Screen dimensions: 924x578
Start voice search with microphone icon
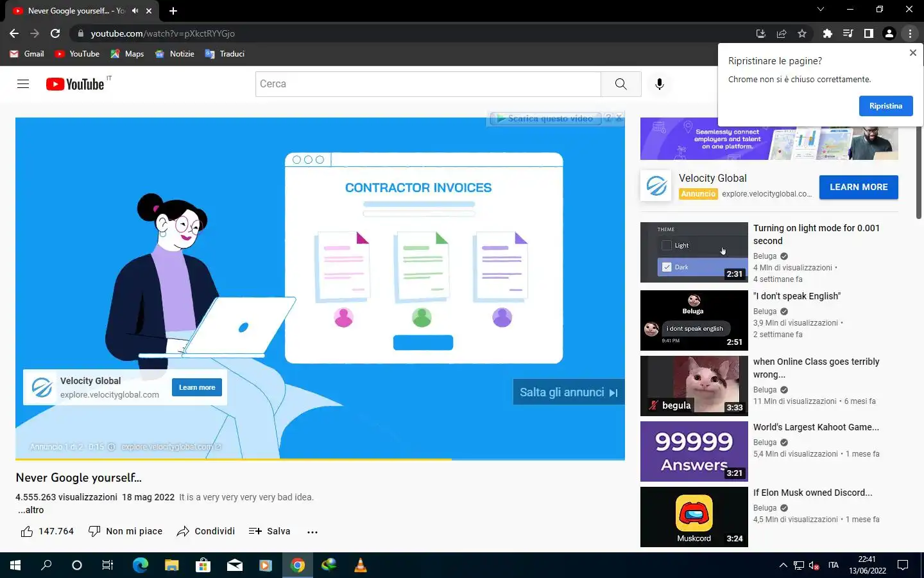pyautogui.click(x=659, y=84)
